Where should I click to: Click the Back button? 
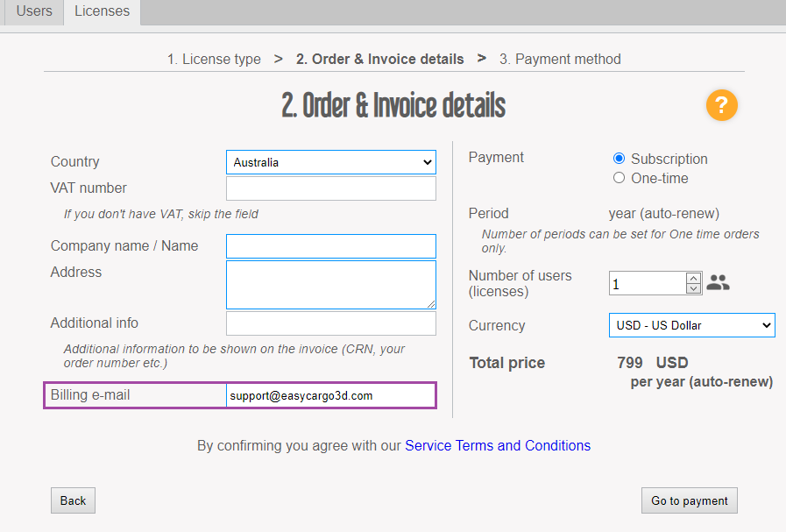point(72,500)
